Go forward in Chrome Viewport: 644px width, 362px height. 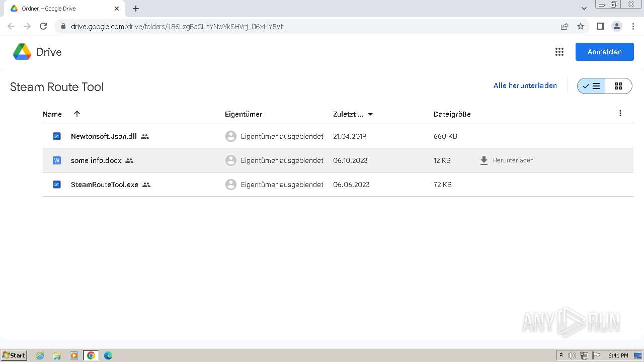tap(27, 26)
